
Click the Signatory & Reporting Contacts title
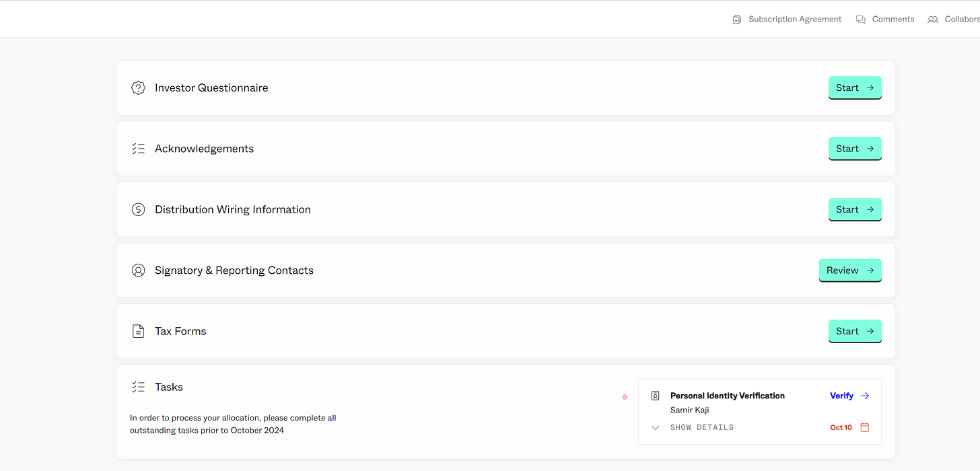(x=234, y=270)
